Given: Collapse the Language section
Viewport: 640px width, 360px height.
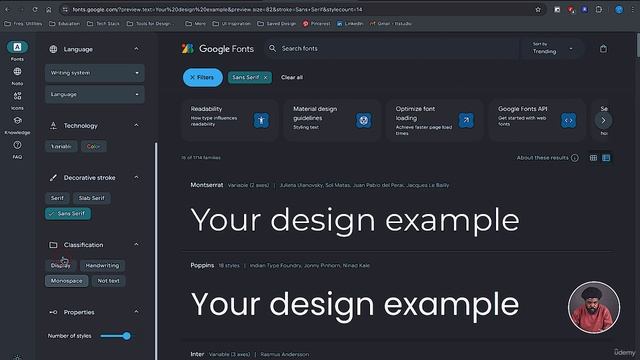Looking at the screenshot, I should pos(136,49).
